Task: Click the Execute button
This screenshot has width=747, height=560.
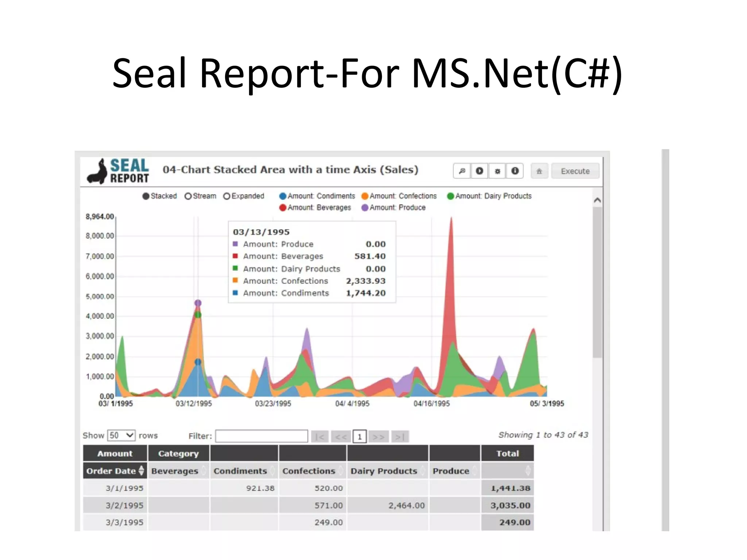Action: point(575,171)
